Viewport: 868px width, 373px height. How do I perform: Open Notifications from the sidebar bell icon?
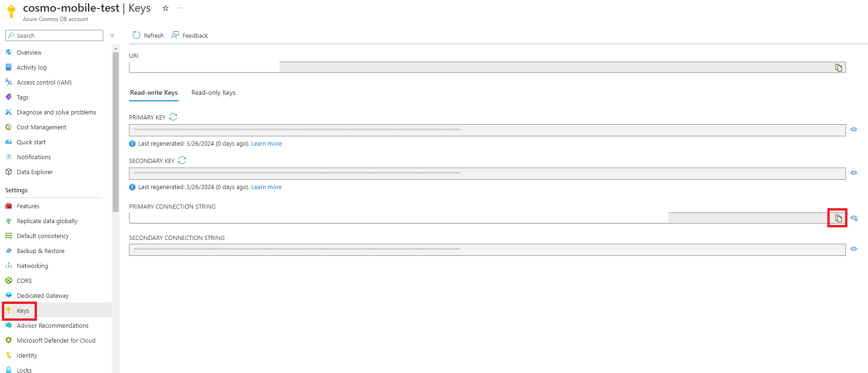(33, 157)
